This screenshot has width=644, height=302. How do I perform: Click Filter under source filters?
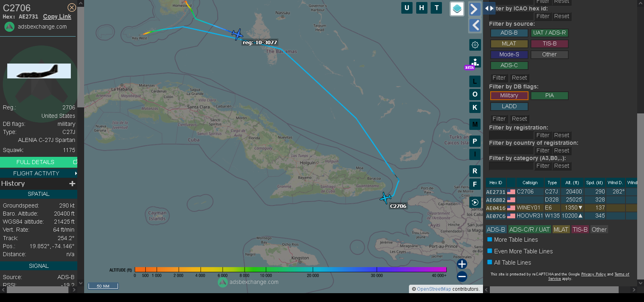(x=499, y=78)
